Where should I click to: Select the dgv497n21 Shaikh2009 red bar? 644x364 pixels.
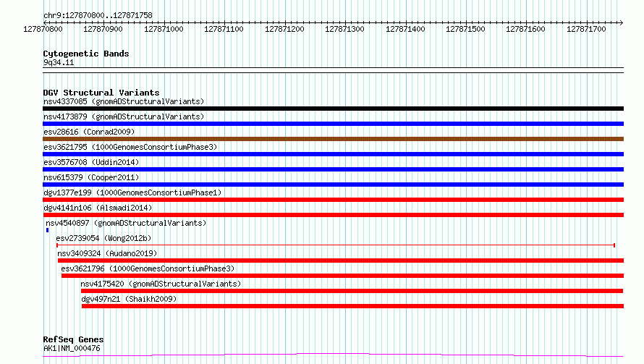coord(353,306)
